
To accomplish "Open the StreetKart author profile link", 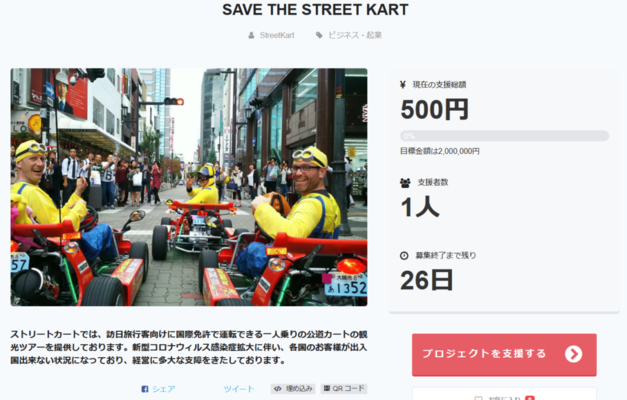I will tap(277, 35).
